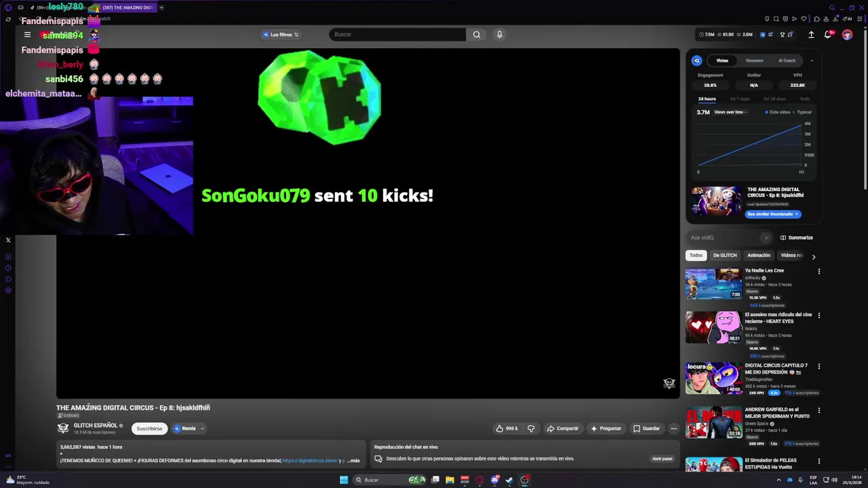
Task: Open the El Mejor Spiderman thumbnail
Action: pos(713,422)
